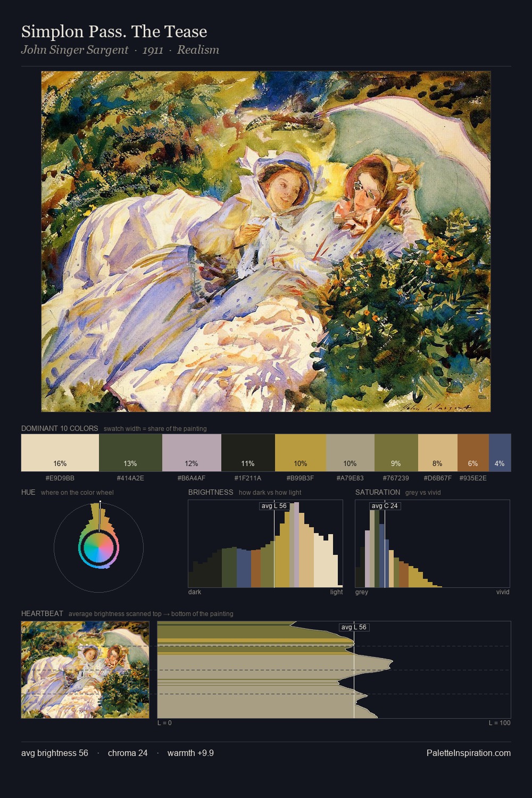
Task: Click the avg brightness 56 footer stat
Action: pyautogui.click(x=55, y=753)
